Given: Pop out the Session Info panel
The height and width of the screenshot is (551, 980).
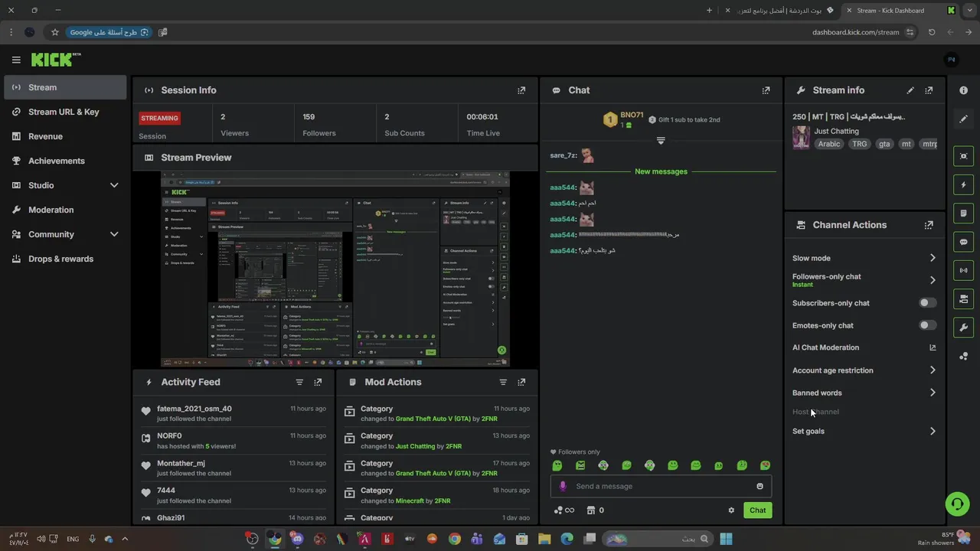Looking at the screenshot, I should [x=521, y=90].
